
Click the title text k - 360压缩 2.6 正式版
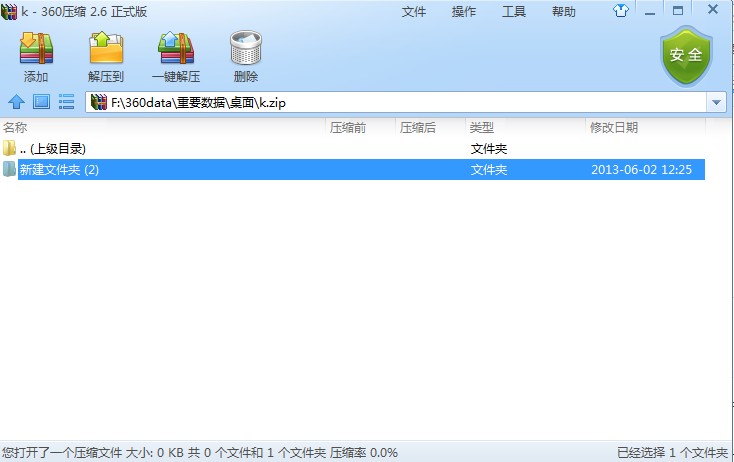click(84, 12)
